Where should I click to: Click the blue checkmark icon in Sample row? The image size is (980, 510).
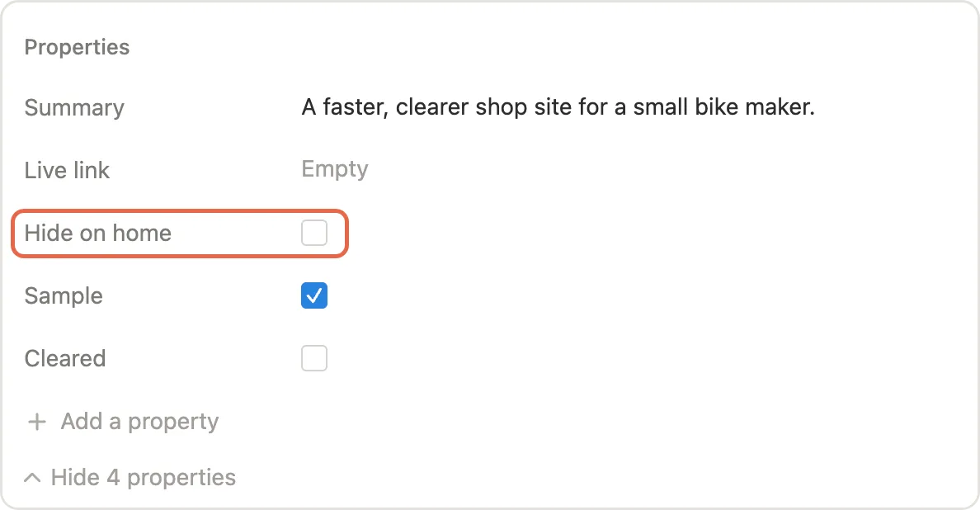[314, 295]
